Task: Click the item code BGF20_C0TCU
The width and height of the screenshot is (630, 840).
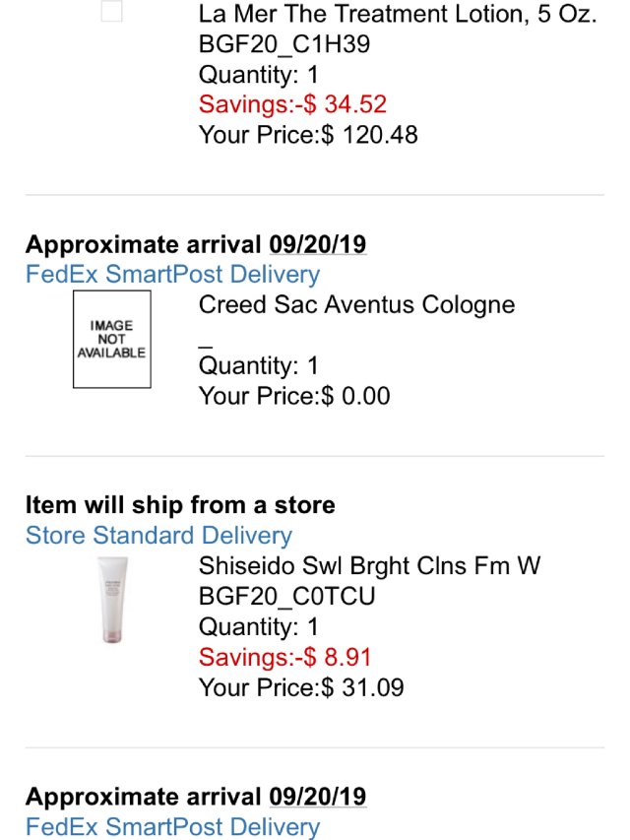Action: [286, 597]
